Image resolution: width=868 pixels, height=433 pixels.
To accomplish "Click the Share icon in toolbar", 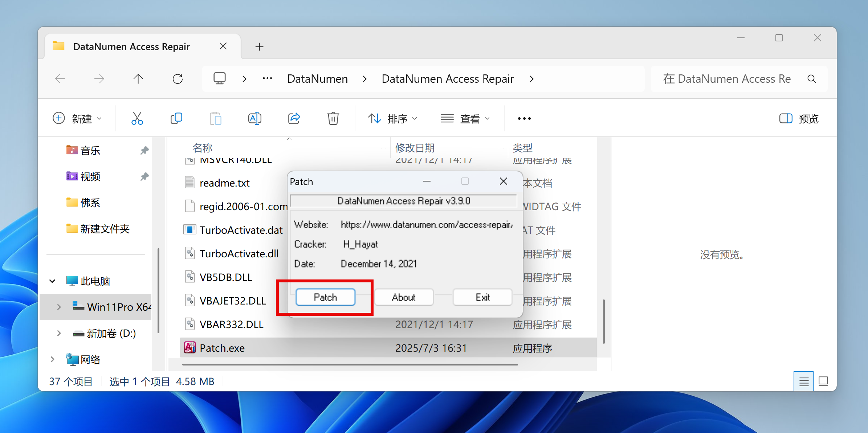I will point(294,118).
